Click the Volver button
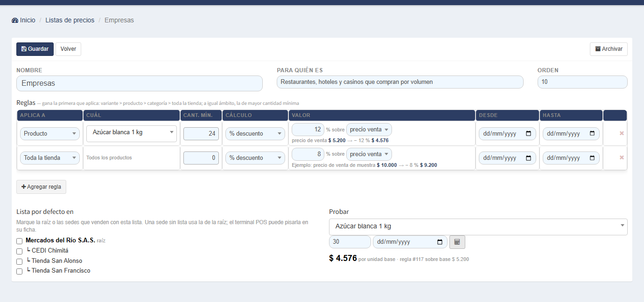The image size is (644, 302). tap(68, 49)
